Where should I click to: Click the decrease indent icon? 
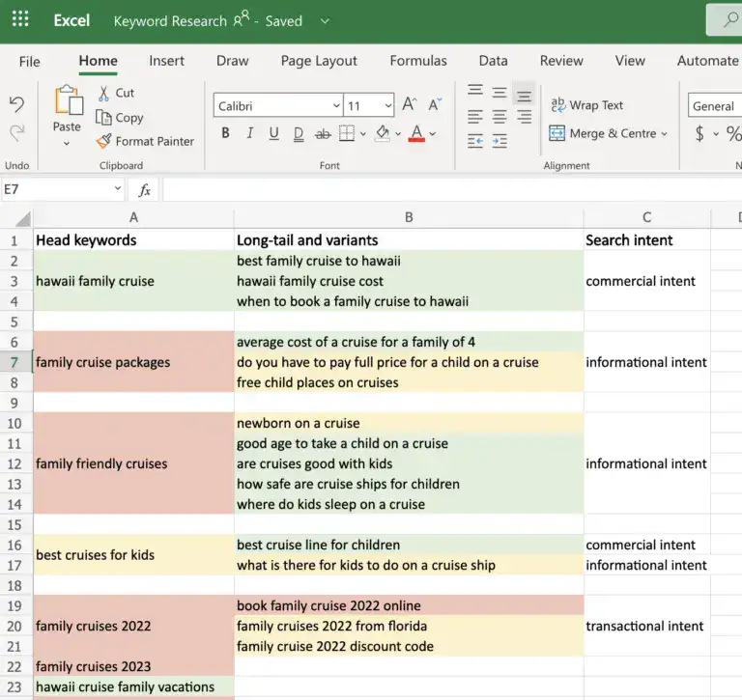pyautogui.click(x=474, y=141)
